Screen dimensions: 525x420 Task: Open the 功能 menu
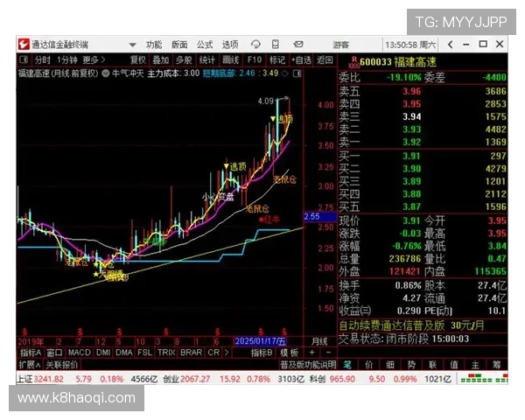coord(154,45)
